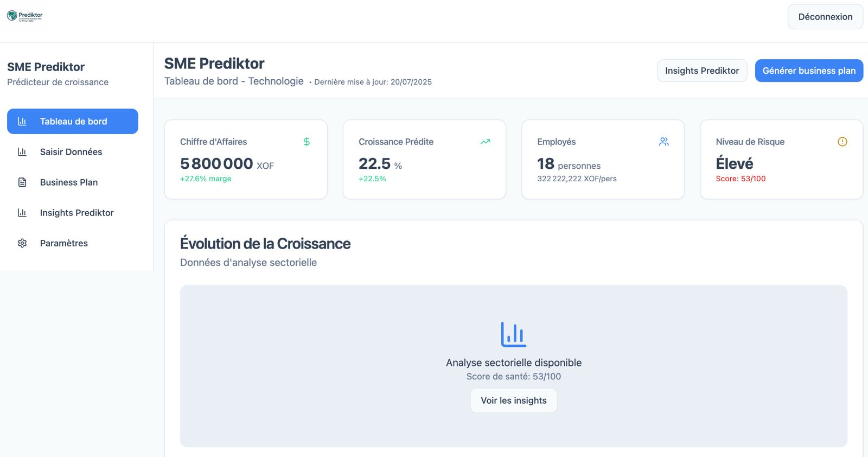Click the red Score: 53/100 text

click(x=741, y=179)
